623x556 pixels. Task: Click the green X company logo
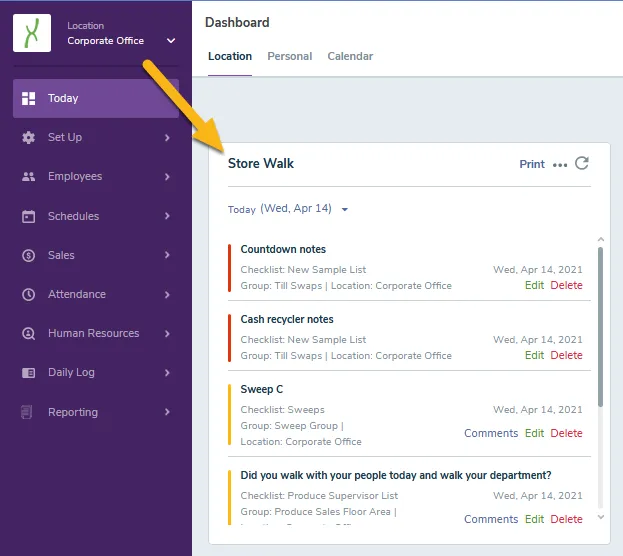(32, 33)
